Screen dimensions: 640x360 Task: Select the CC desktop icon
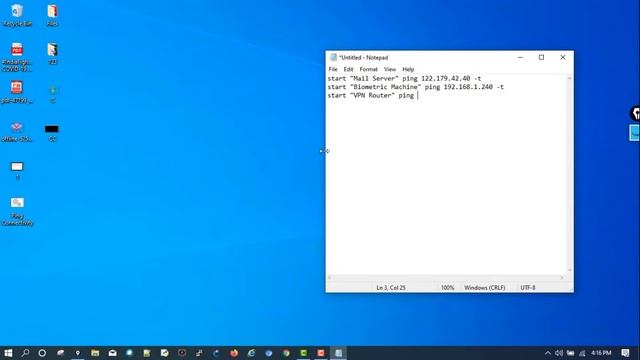(x=52, y=133)
